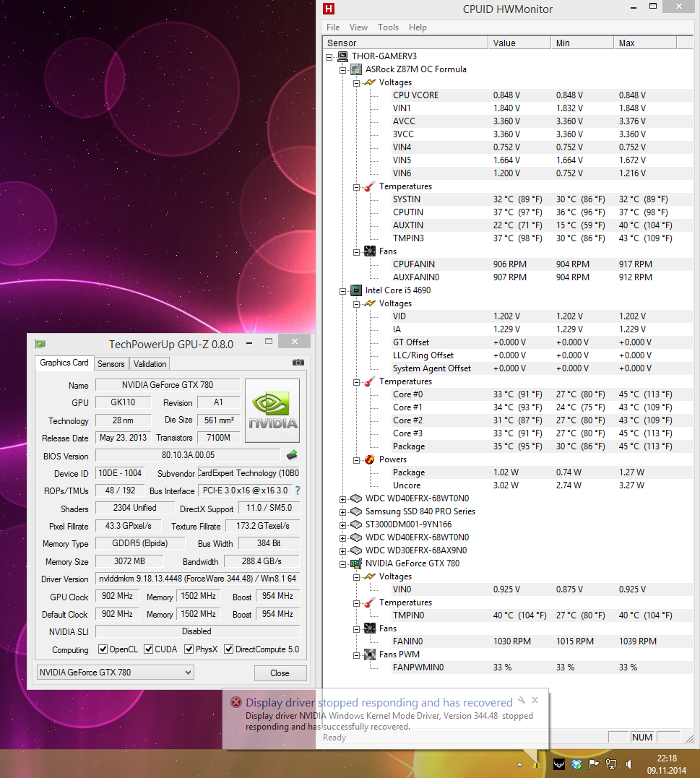Collapse the ASRock Z87M OC Formula node
This screenshot has width=700, height=778.
(x=342, y=70)
